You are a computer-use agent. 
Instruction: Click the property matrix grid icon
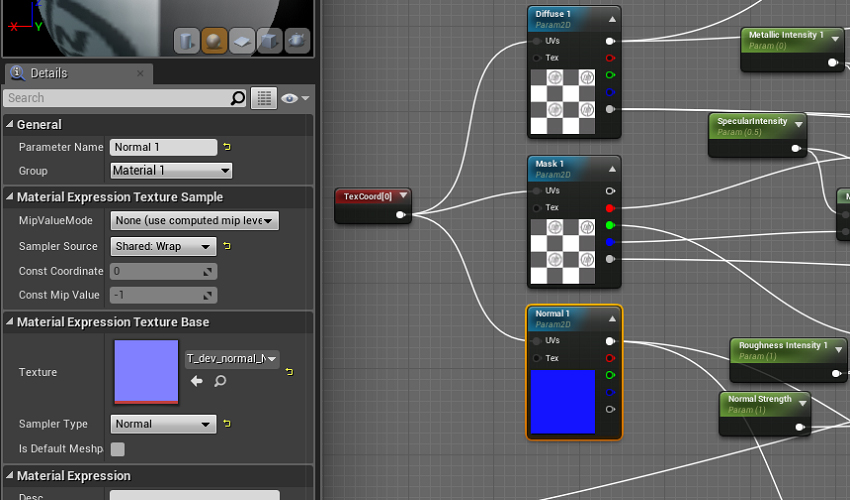(264, 98)
